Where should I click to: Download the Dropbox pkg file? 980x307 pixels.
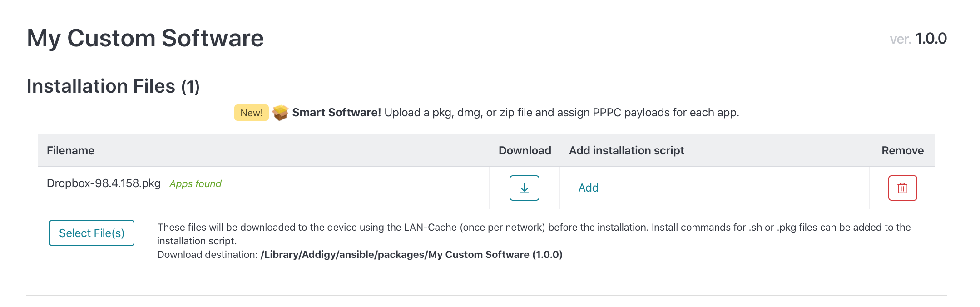click(x=524, y=188)
